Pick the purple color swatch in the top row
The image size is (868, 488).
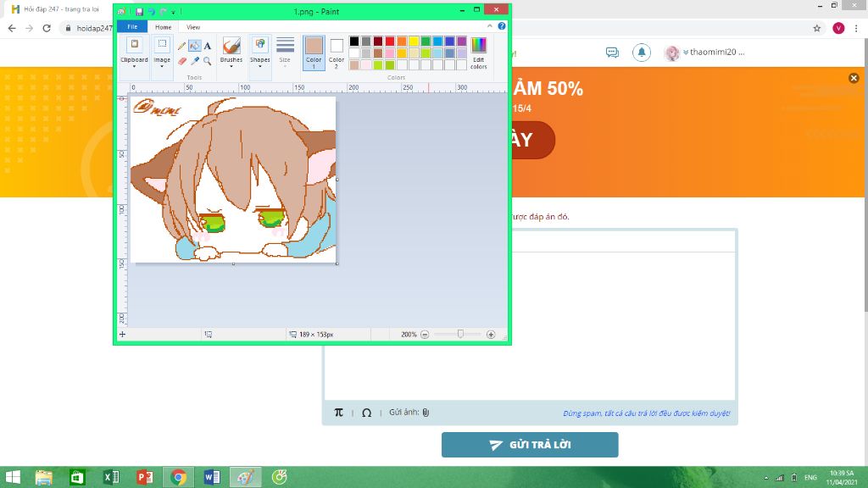pos(462,42)
